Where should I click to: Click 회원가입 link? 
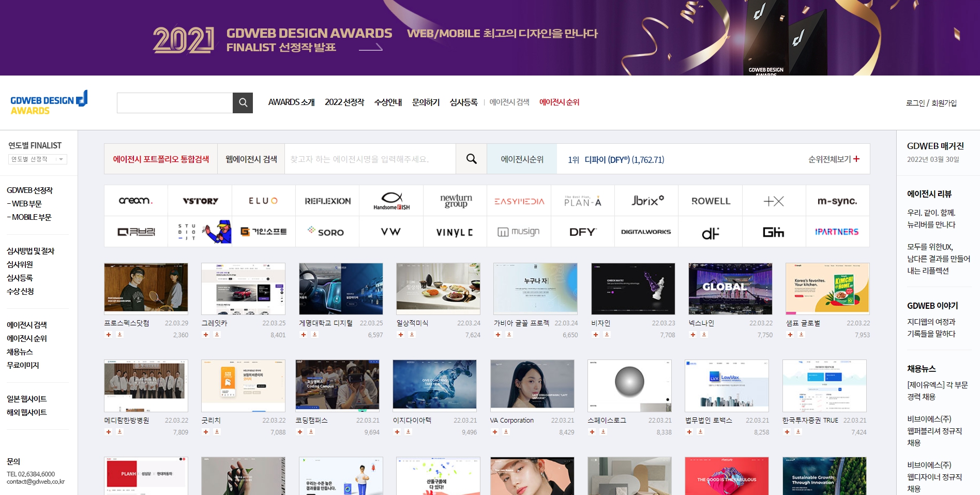click(944, 103)
